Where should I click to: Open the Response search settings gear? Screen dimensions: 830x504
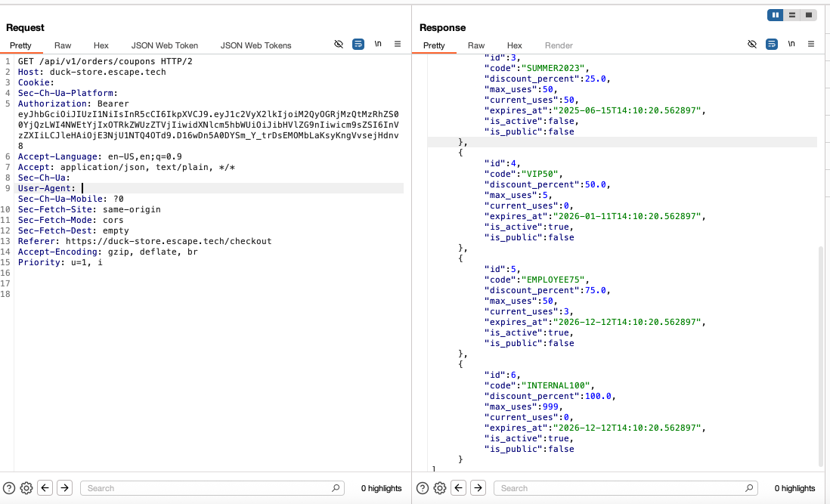pos(440,488)
